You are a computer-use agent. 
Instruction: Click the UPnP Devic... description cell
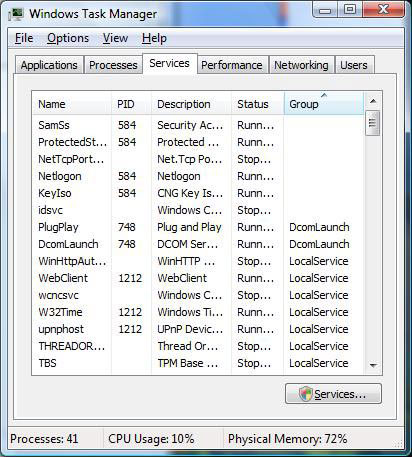point(190,329)
